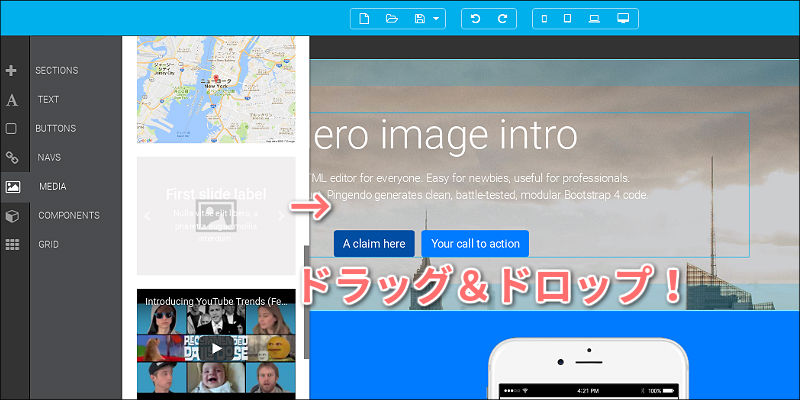This screenshot has height=400, width=800.
Task: Click the carousel next slide arrow
Action: point(281,216)
